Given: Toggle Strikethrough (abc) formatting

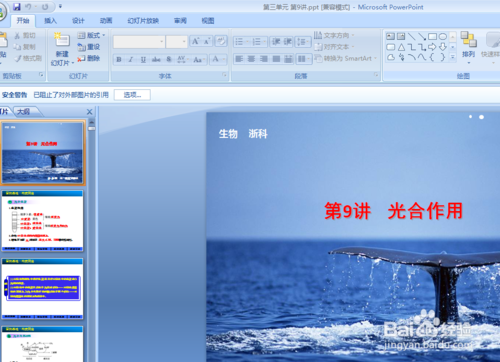Looking at the screenshot, I should tap(156, 59).
